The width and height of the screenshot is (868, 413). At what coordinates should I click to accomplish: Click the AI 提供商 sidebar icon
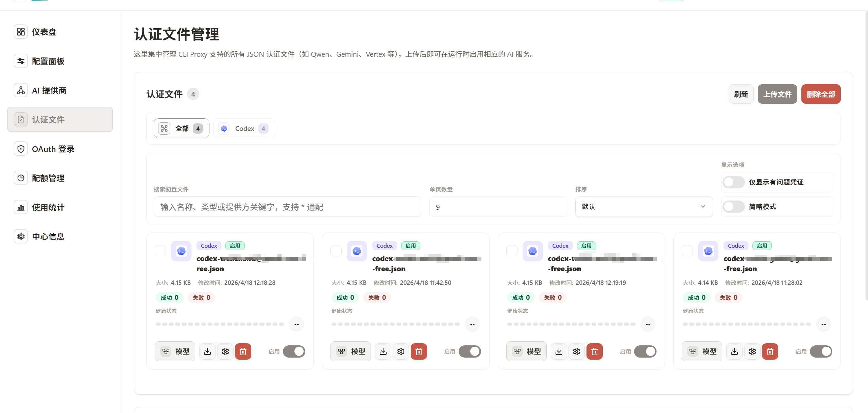coord(21,90)
